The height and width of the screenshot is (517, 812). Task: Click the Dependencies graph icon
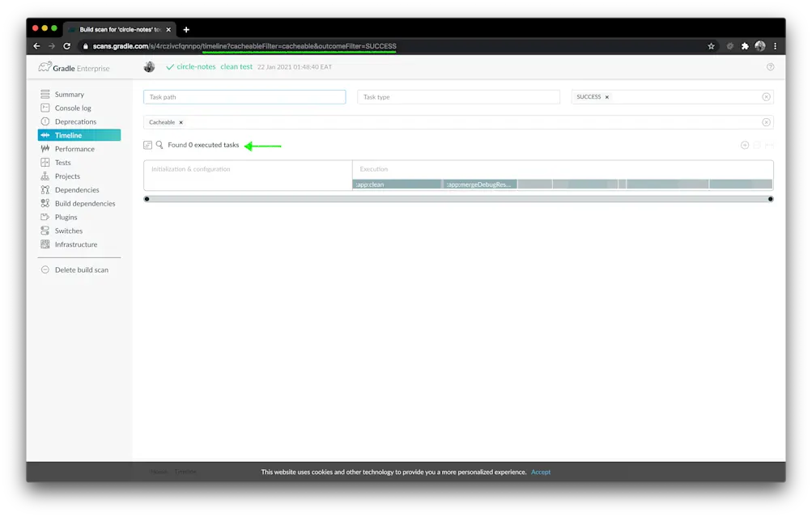point(45,190)
